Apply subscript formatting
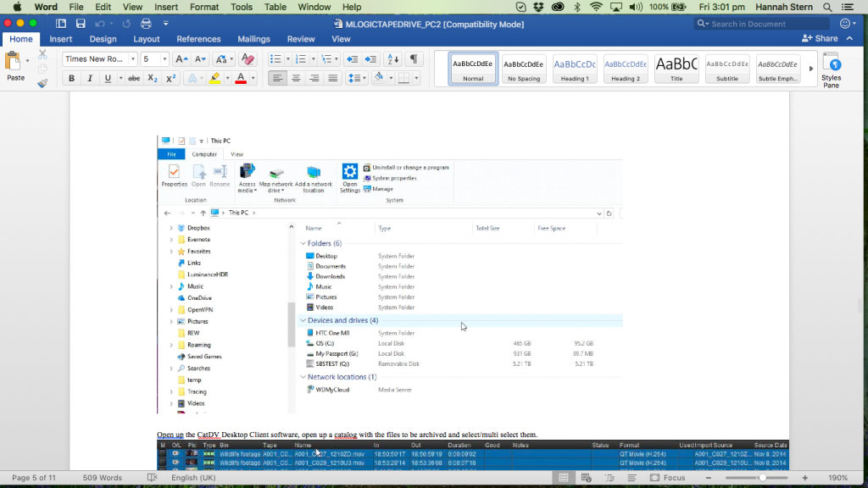This screenshot has width=868, height=488. click(153, 79)
